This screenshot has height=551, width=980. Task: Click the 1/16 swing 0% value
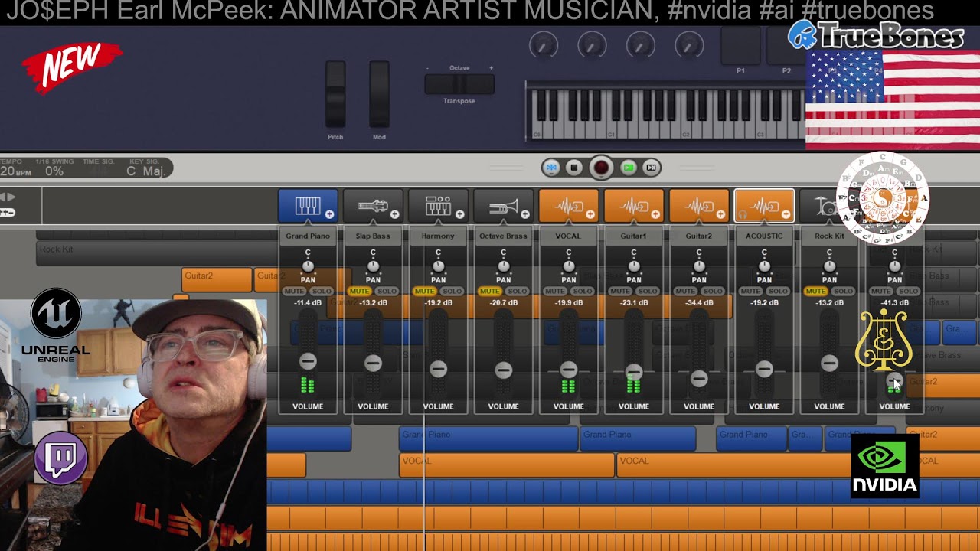coord(54,171)
